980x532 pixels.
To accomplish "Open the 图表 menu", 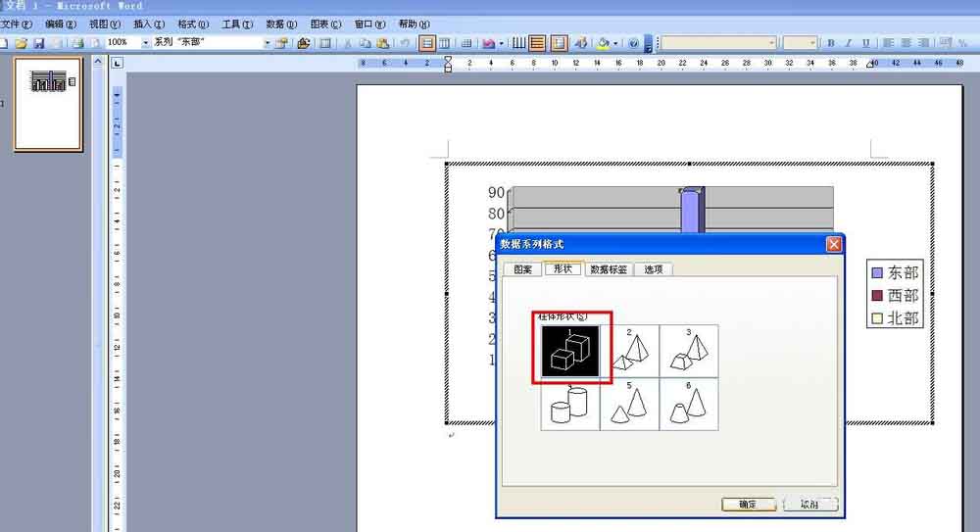I will [x=325, y=24].
